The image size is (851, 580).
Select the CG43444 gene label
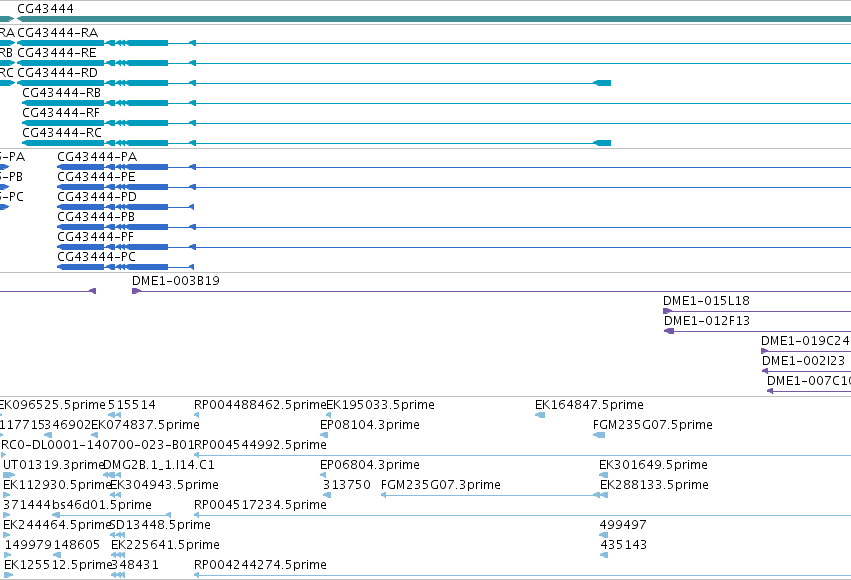[x=46, y=9]
